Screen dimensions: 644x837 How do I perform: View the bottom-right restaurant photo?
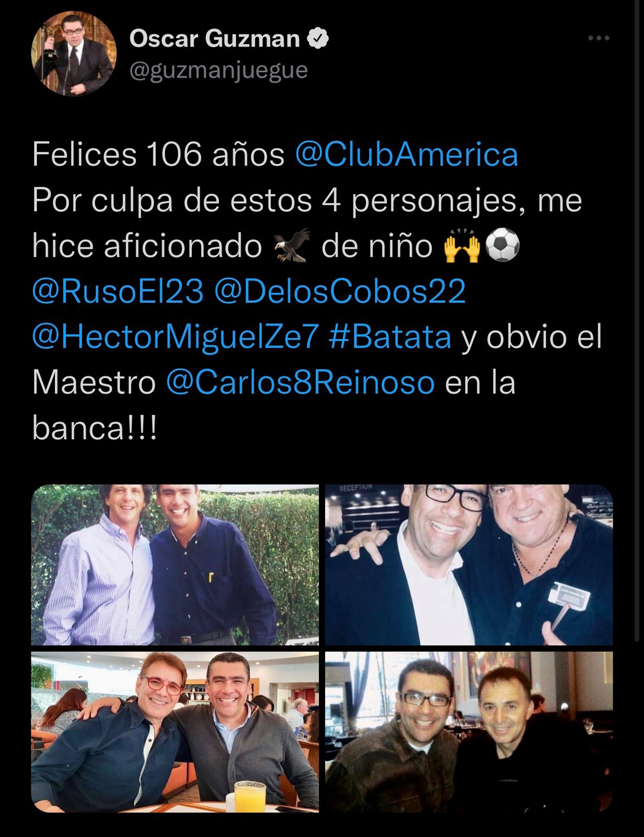click(469, 732)
